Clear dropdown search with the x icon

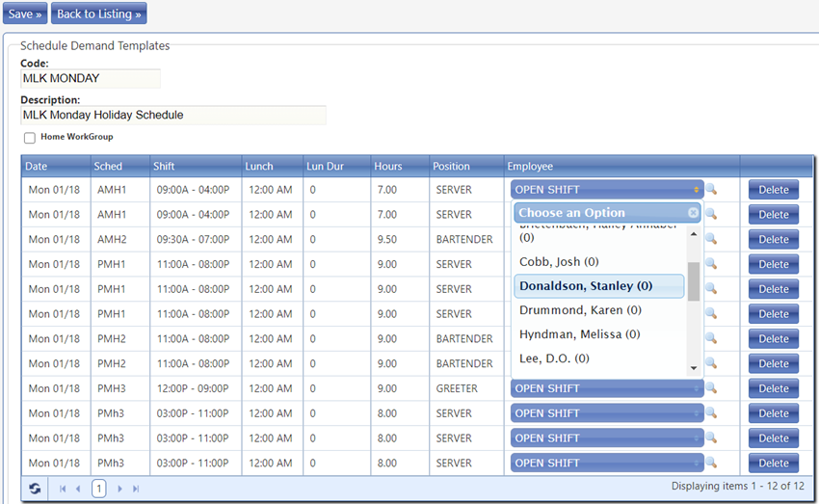693,213
